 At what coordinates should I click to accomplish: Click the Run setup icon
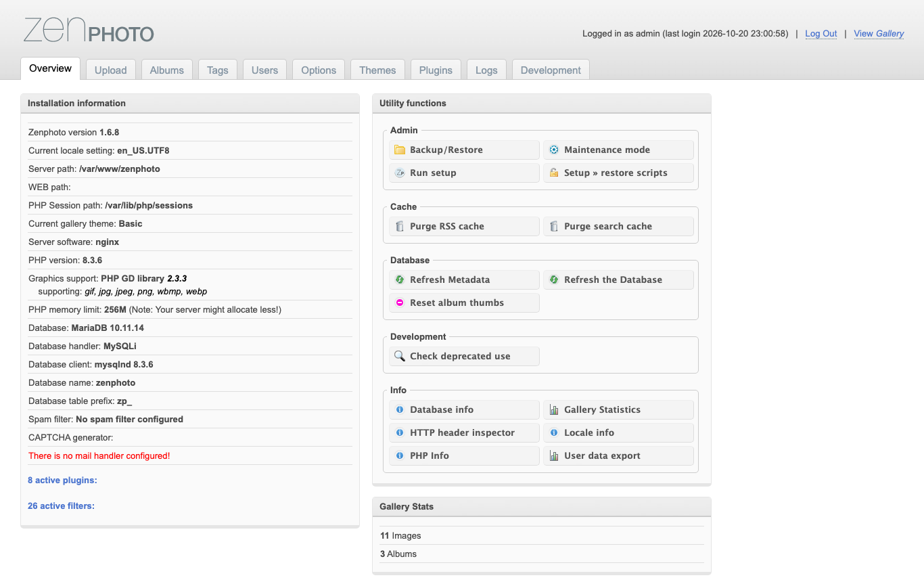pos(400,173)
